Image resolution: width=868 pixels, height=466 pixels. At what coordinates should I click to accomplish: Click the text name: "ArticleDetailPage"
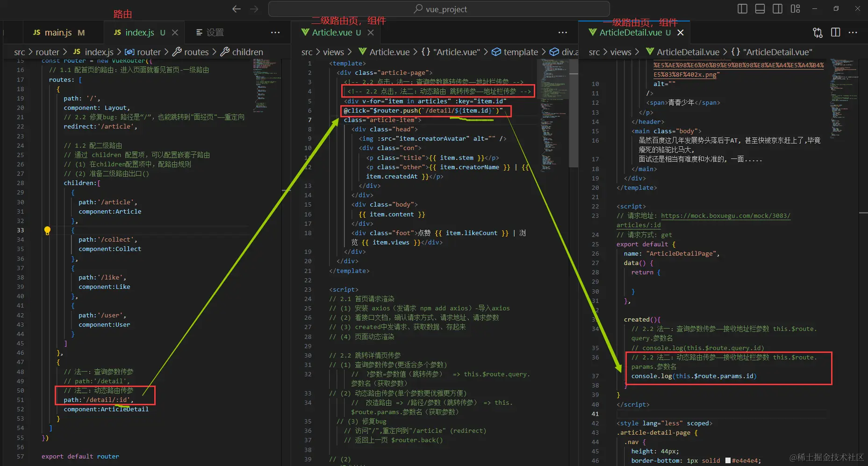672,253
